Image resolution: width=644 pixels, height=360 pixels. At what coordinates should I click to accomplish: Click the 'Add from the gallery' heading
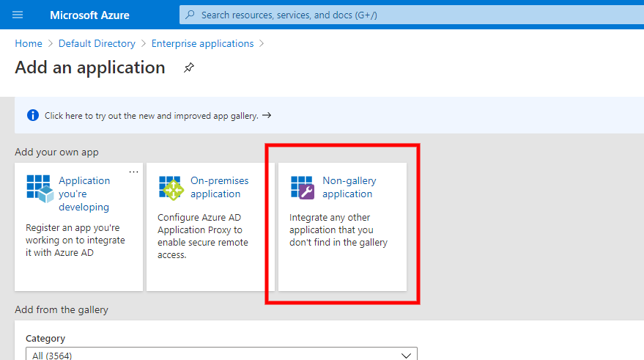point(62,310)
